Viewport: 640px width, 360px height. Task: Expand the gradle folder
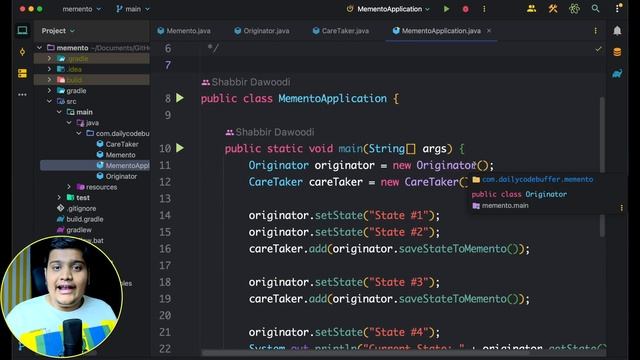pos(49,90)
